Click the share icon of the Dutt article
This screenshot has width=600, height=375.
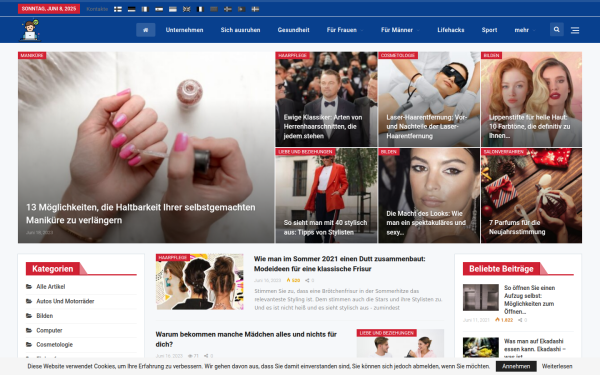(x=307, y=280)
